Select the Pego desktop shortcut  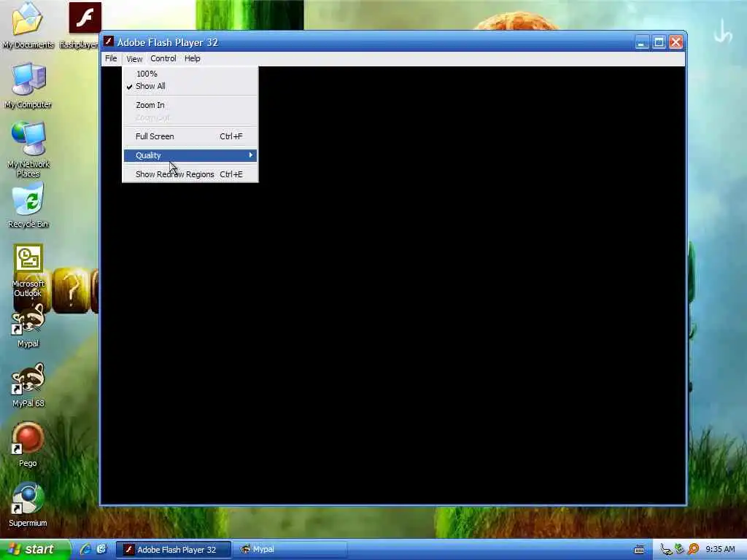tap(28, 445)
